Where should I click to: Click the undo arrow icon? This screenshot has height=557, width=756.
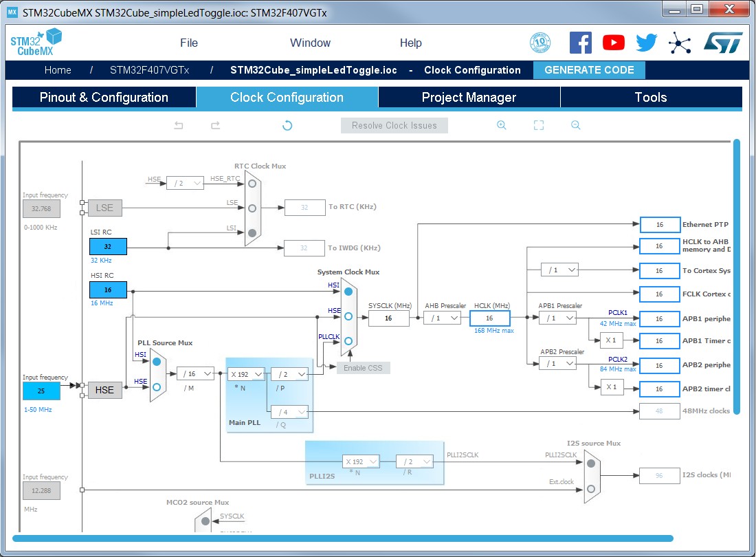pos(179,125)
